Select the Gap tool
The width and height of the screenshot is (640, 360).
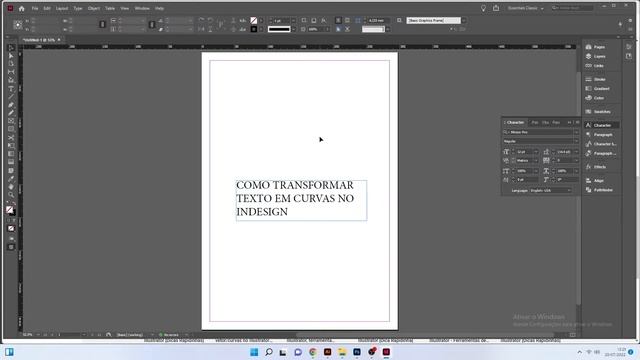11,72
